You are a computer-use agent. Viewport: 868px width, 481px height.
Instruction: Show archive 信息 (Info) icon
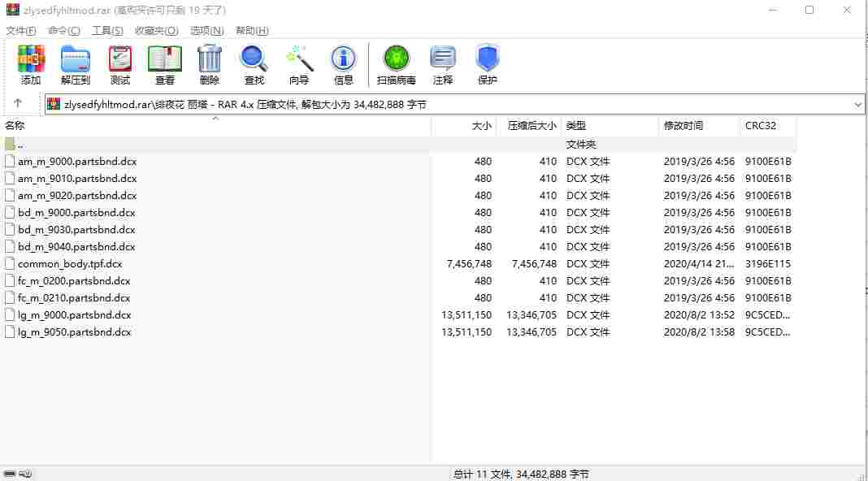click(343, 58)
